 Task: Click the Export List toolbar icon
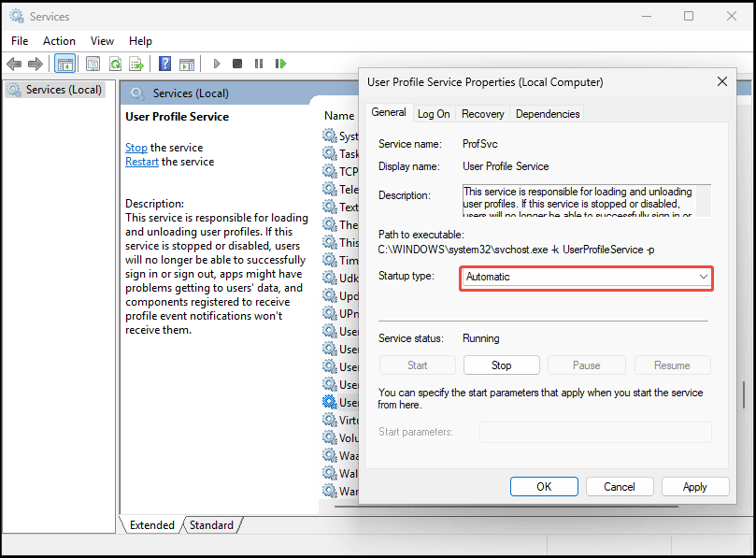point(137,64)
